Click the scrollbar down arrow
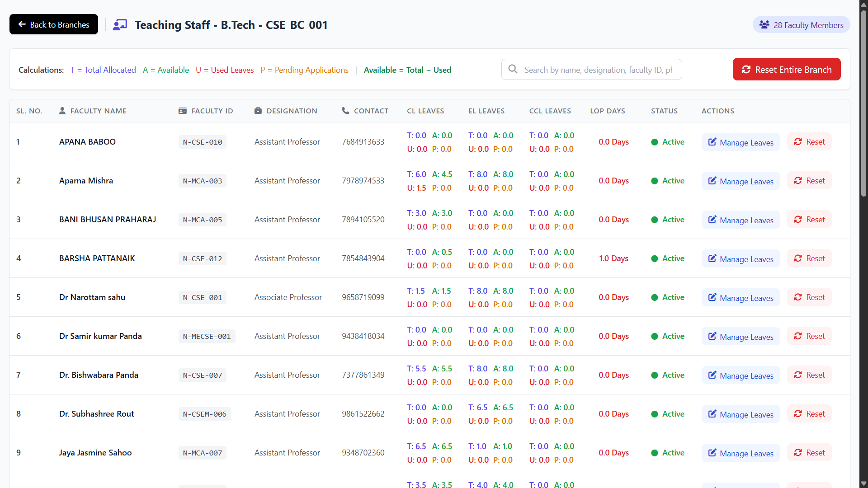This screenshot has width=868, height=488. 863,483
